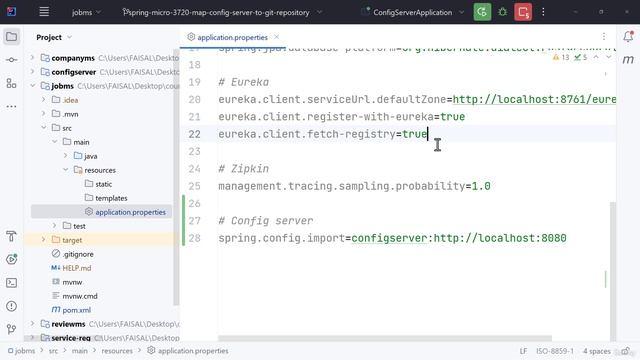Open the Services tool window
640x360 pixels.
(11, 259)
